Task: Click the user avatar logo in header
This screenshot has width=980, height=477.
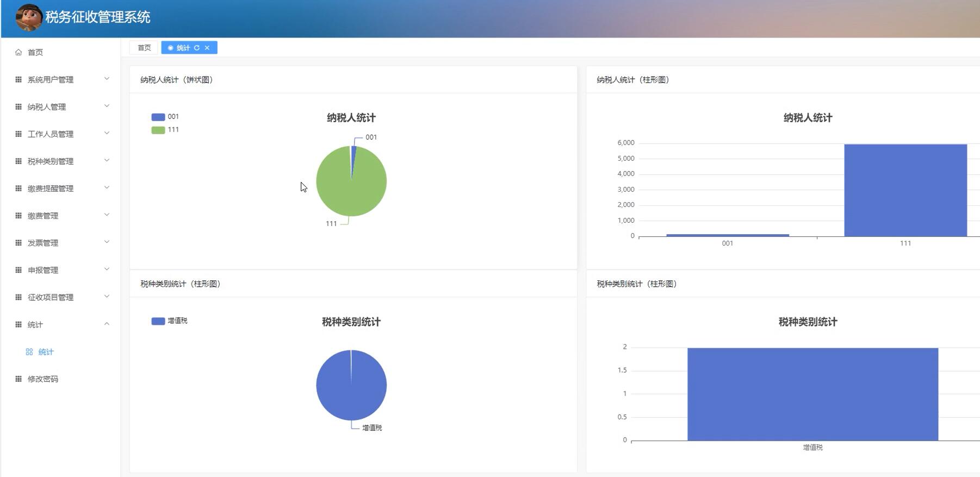Action: [28, 17]
